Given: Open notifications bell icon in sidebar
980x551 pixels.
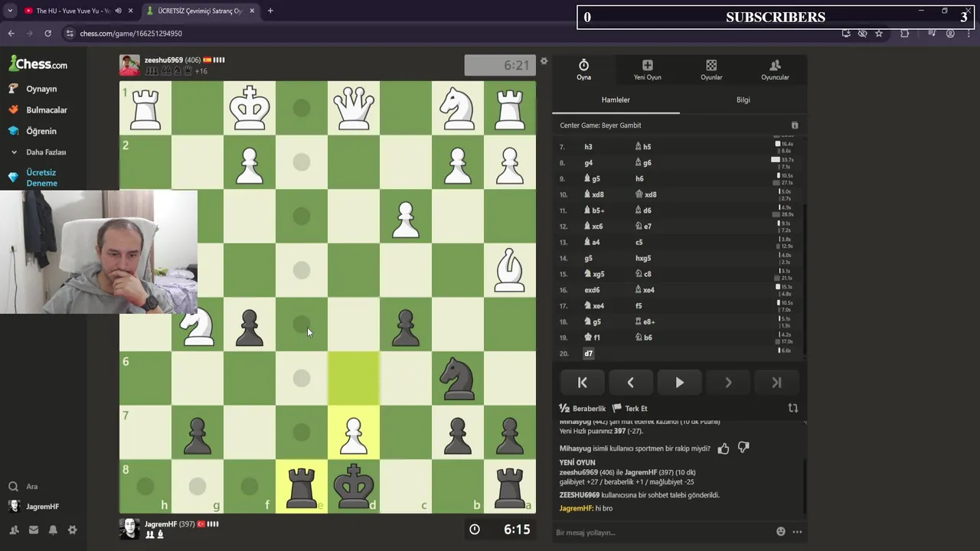Looking at the screenshot, I should click(53, 530).
